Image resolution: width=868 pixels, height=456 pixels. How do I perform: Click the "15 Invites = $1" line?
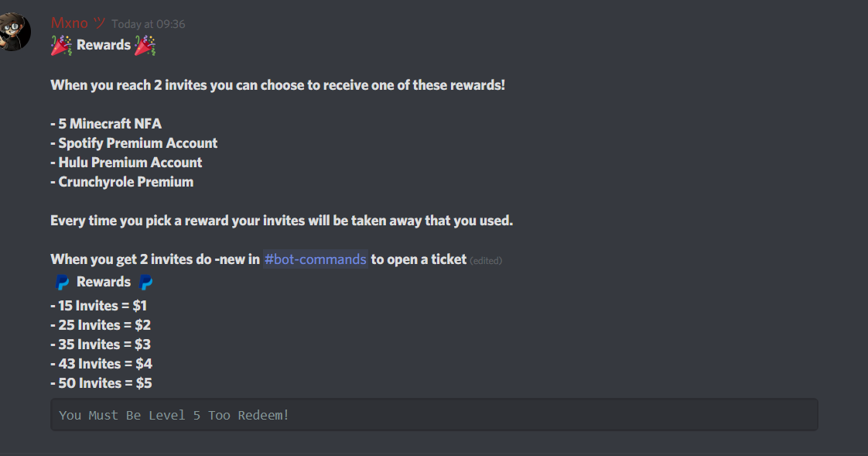coord(98,306)
